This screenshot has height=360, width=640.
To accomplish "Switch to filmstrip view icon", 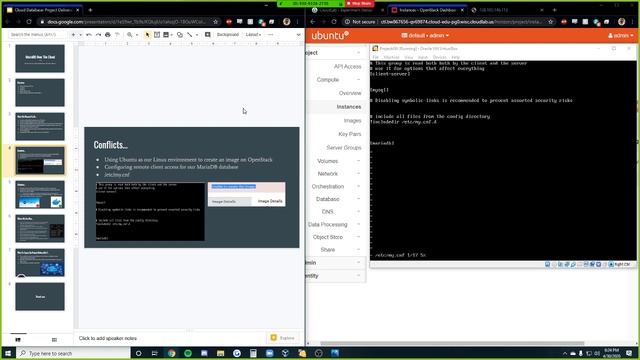I will click(18, 340).
